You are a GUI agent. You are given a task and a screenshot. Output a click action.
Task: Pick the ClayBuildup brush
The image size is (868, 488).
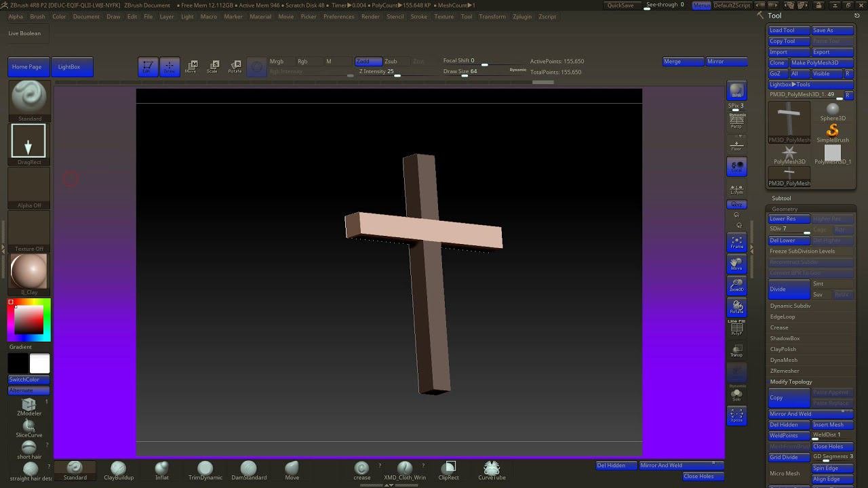pyautogui.click(x=119, y=470)
